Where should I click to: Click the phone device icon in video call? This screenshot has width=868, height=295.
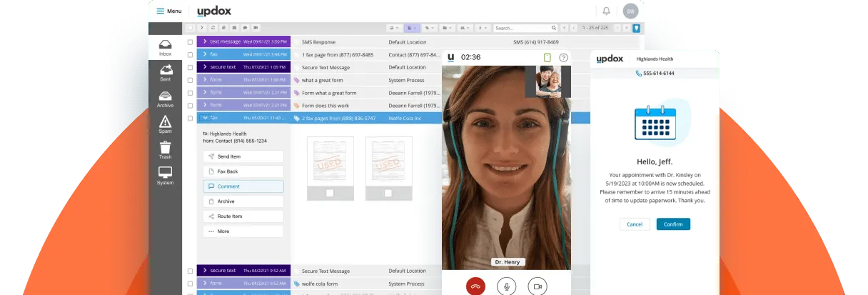(x=547, y=57)
